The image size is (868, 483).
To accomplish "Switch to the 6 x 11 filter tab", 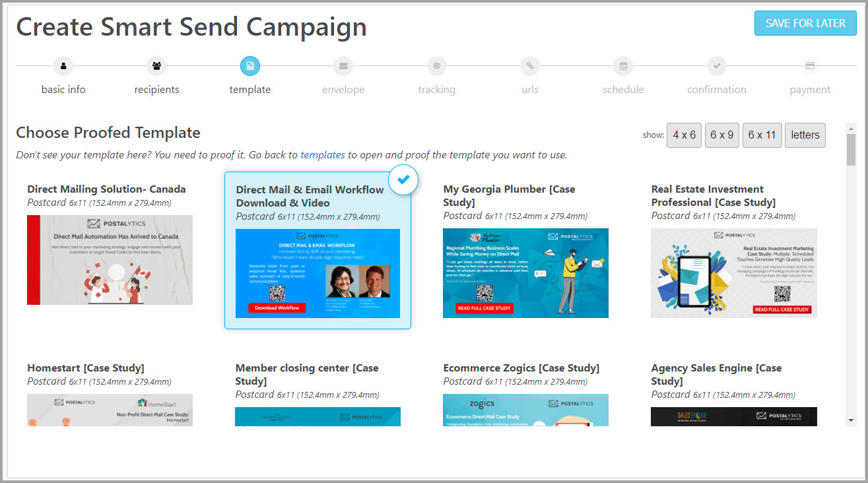I will 762,135.
